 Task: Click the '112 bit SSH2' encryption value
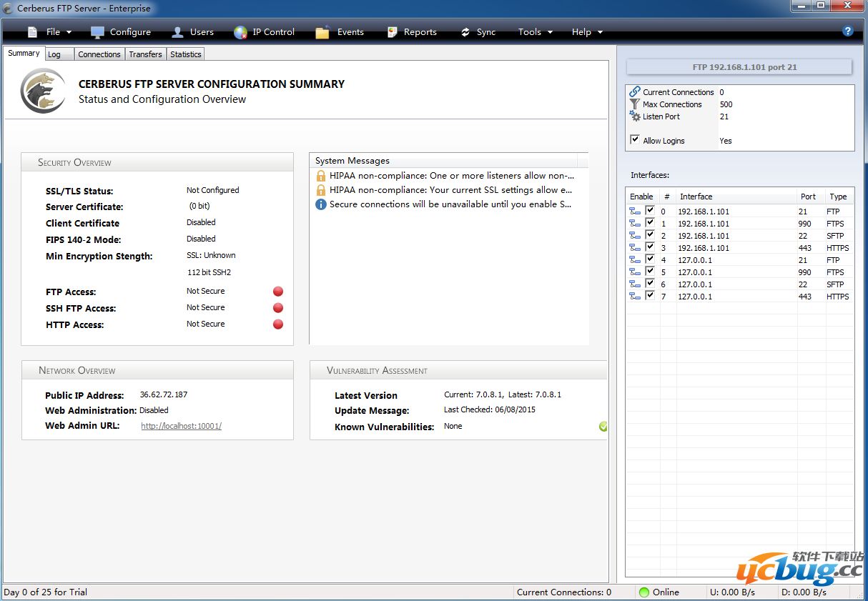(209, 272)
